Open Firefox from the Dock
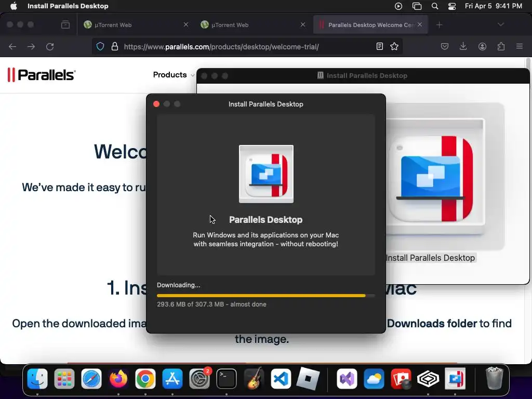This screenshot has width=532, height=399. tap(118, 379)
